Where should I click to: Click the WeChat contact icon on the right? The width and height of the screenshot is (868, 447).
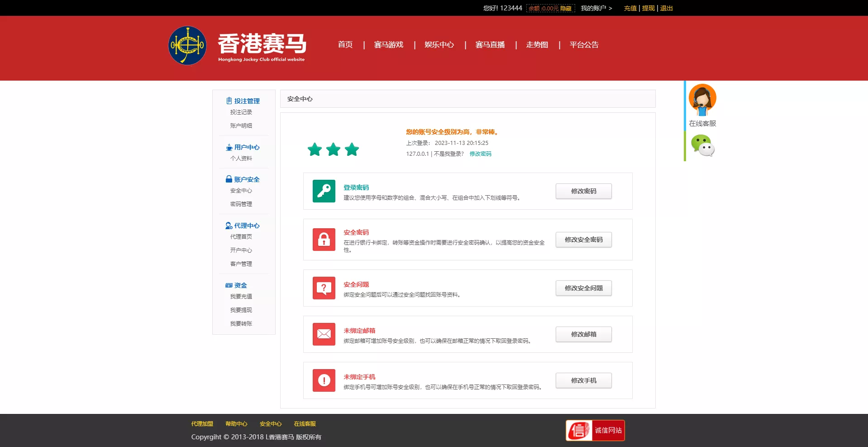[702, 146]
